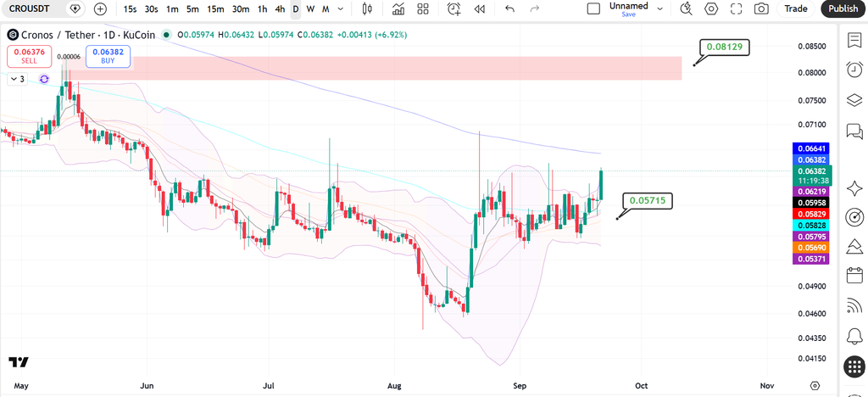Open notifications bell in sidebar
868x397 pixels.
[x=854, y=336]
